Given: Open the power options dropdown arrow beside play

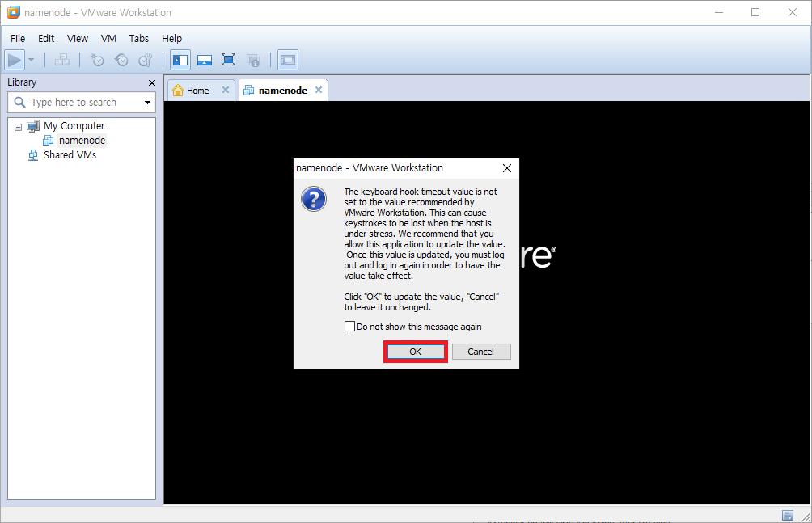Looking at the screenshot, I should click(31, 60).
